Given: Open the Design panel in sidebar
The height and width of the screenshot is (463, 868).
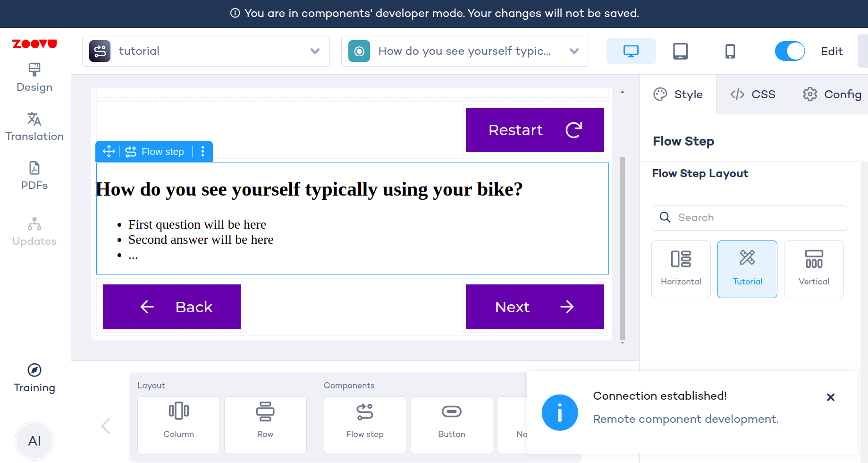Looking at the screenshot, I should (x=34, y=77).
